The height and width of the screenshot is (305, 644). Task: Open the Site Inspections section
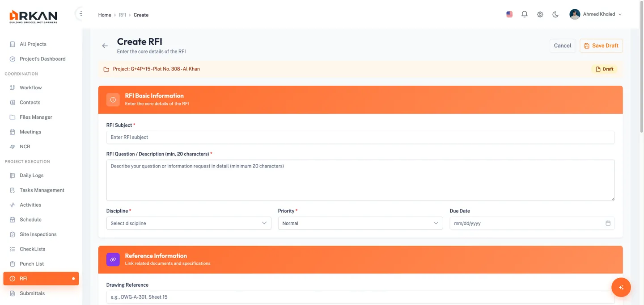point(38,234)
